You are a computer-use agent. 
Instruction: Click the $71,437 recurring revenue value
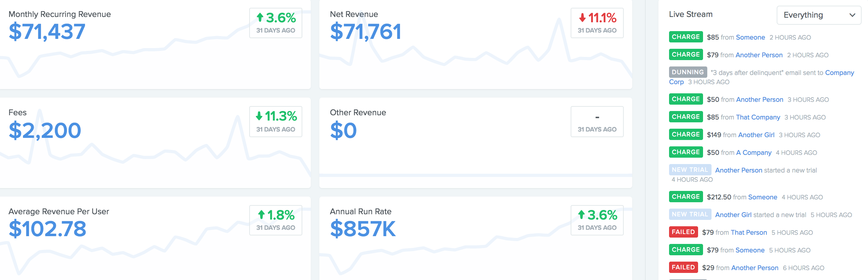point(47,31)
